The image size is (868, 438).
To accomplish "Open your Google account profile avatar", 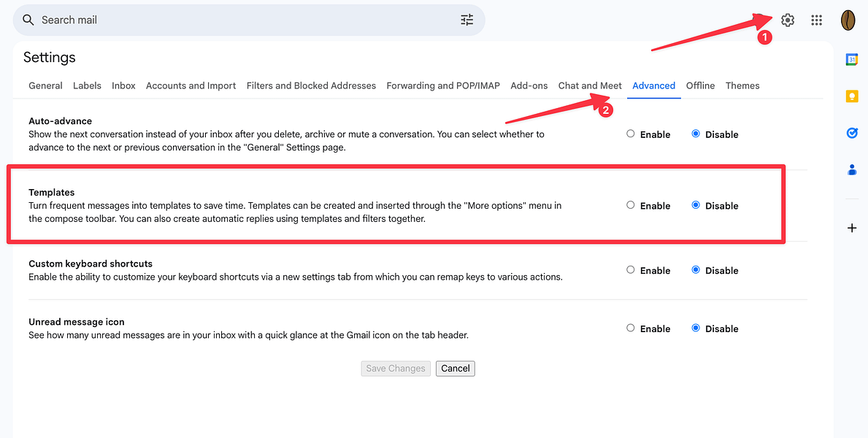I will (848, 20).
